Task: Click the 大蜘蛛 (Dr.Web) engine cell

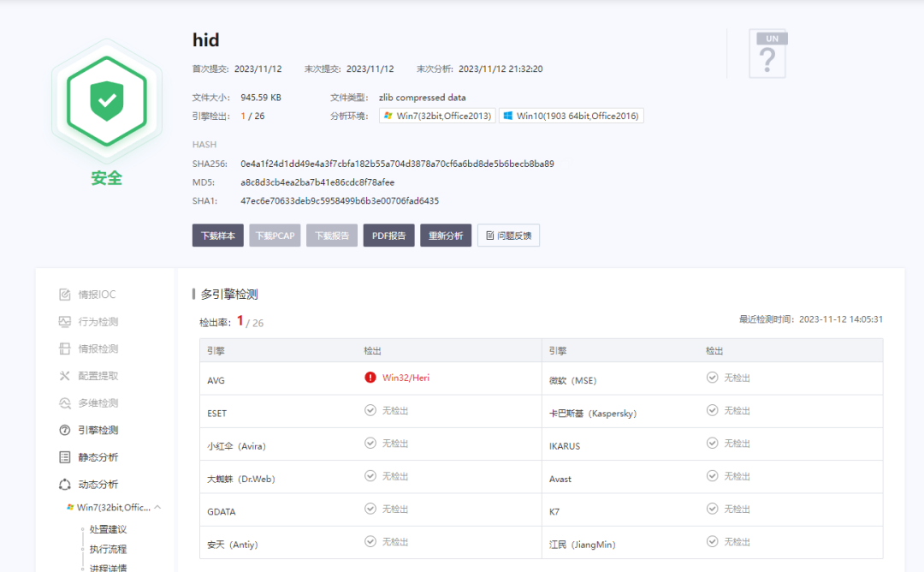Action: click(x=241, y=479)
